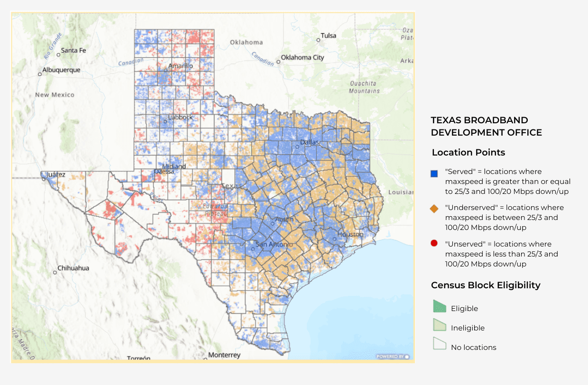
Task: Click the Ouachita Mountains label
Action: [365, 87]
